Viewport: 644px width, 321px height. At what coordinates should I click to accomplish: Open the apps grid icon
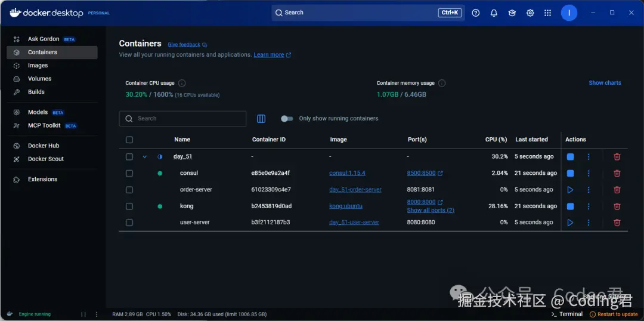click(547, 13)
